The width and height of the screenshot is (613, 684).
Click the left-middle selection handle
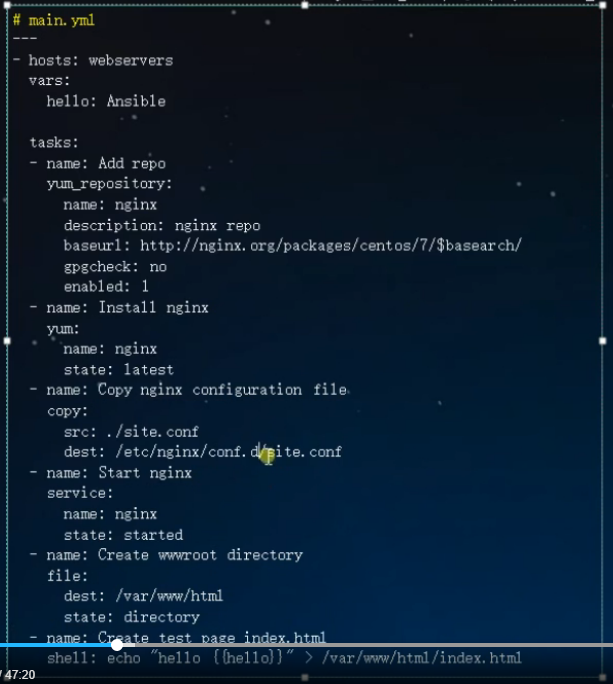coord(7,341)
